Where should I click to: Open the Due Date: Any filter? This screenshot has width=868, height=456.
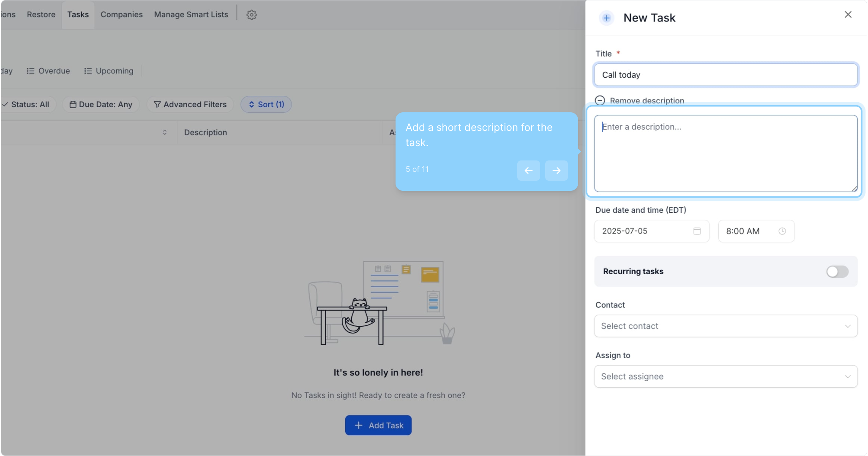tap(101, 104)
